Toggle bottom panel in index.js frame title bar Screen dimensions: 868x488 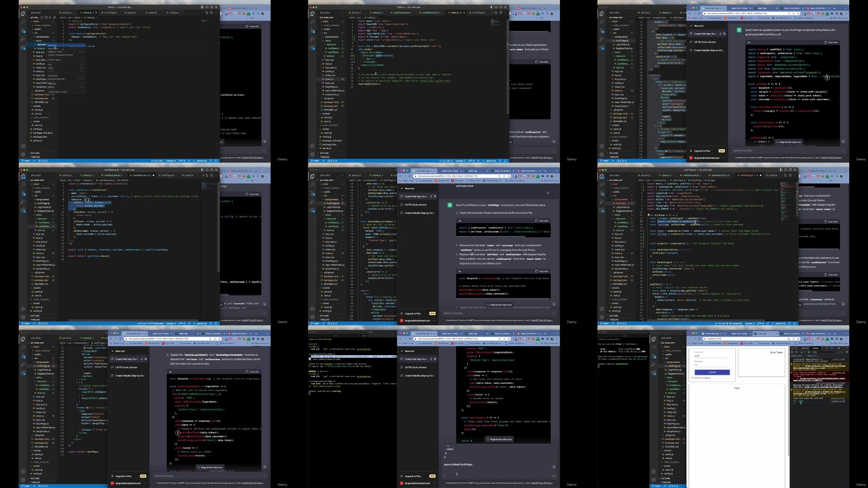coord(496,7)
